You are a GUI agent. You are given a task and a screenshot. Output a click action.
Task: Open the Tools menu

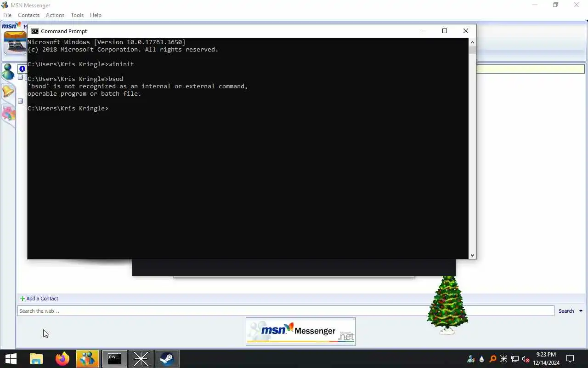click(x=77, y=15)
